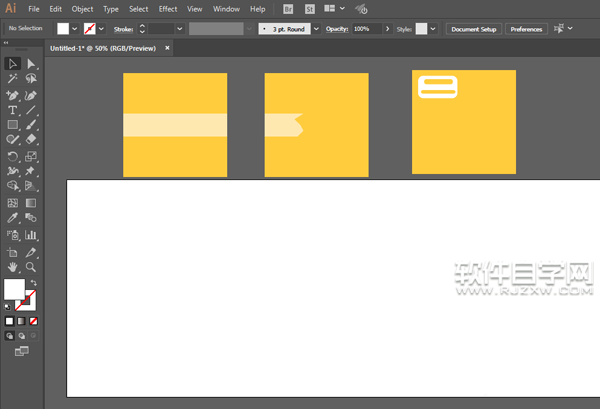
Task: Swap fill and stroke colors
Action: (34, 283)
